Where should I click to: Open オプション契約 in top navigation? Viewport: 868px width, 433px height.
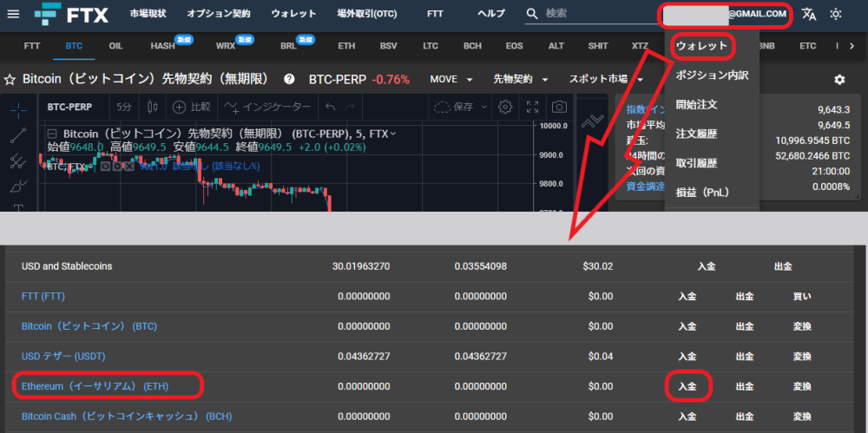click(x=219, y=14)
